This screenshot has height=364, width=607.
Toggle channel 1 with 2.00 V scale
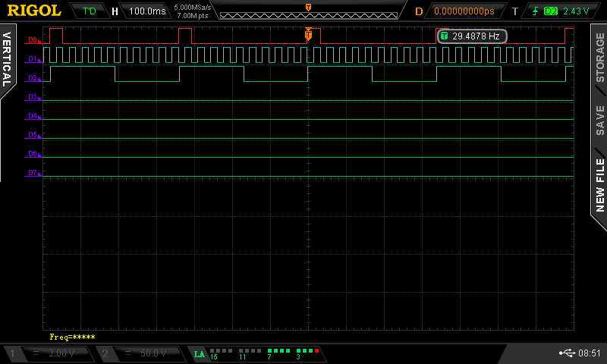click(x=49, y=353)
